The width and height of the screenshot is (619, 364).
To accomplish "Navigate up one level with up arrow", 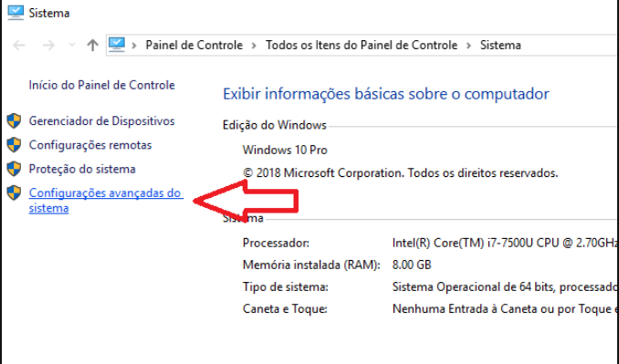I will click(92, 45).
